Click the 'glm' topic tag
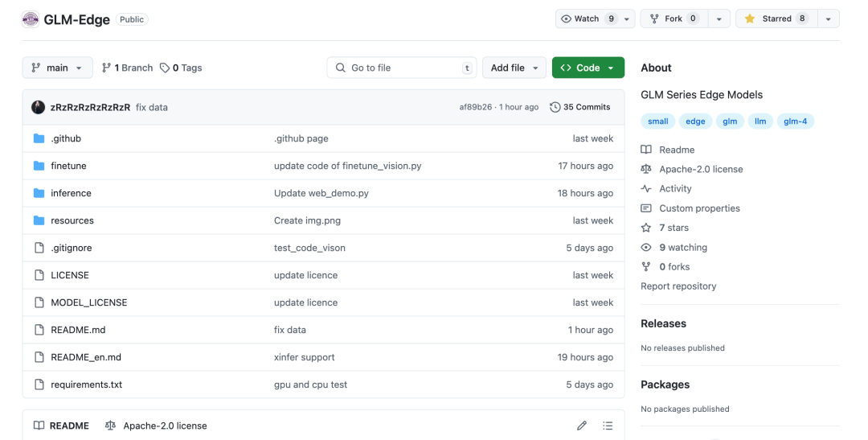 pyautogui.click(x=730, y=121)
